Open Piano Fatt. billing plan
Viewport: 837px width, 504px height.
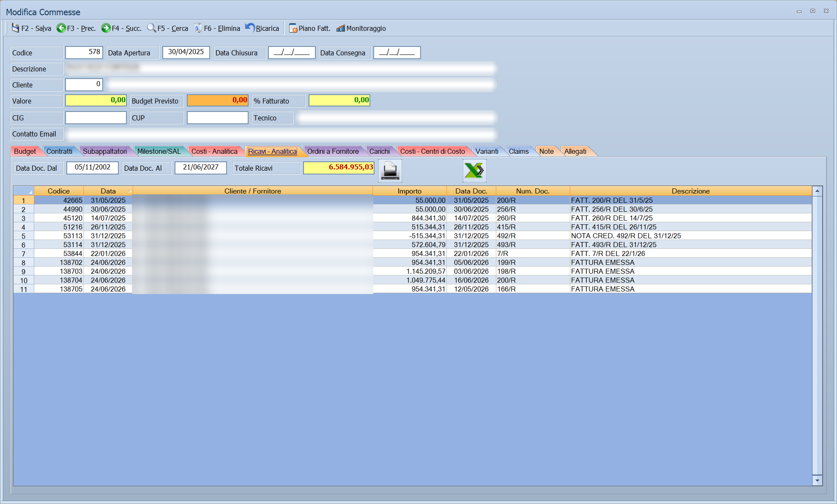[x=309, y=28]
